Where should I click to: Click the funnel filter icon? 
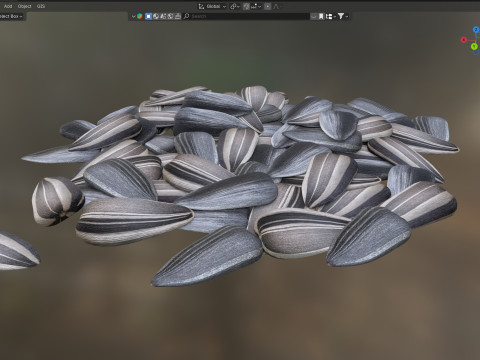[x=341, y=16]
